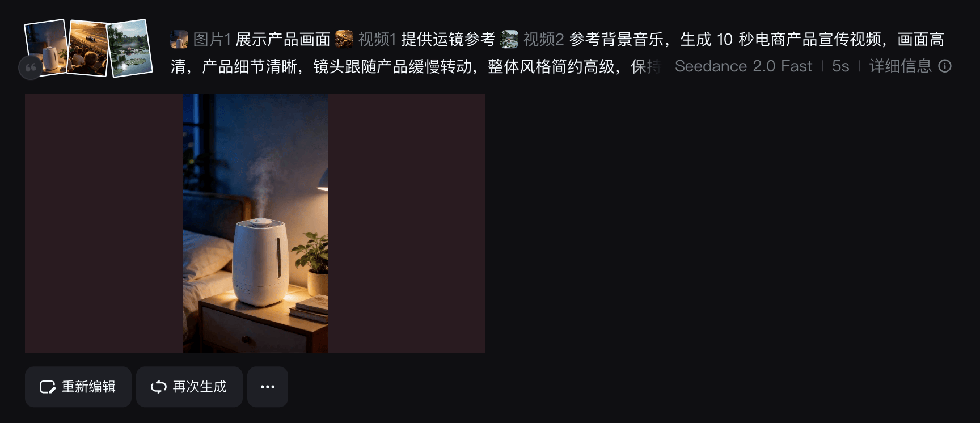980x423 pixels.
Task: Click the 5s duration label
Action: pos(840,66)
